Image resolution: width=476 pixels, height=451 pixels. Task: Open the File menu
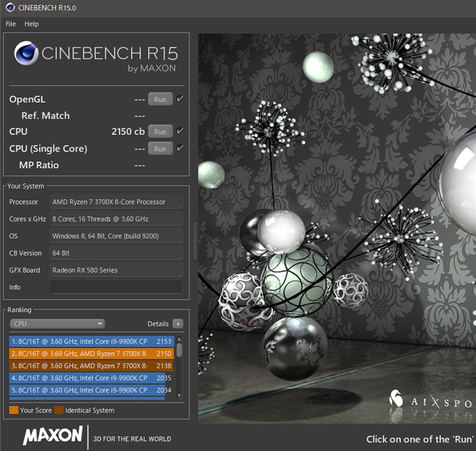pyautogui.click(x=11, y=24)
